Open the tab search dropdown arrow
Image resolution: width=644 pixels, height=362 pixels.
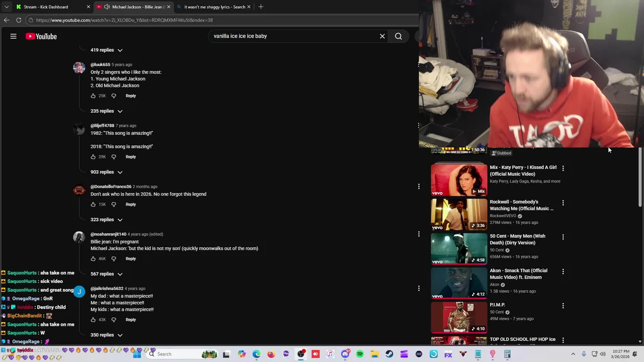coord(7,7)
